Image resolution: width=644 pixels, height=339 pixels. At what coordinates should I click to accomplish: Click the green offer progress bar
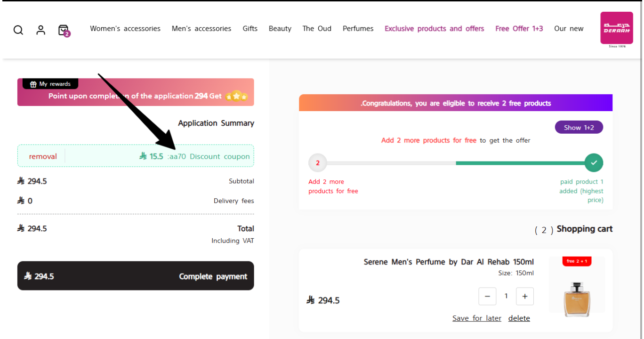point(520,163)
